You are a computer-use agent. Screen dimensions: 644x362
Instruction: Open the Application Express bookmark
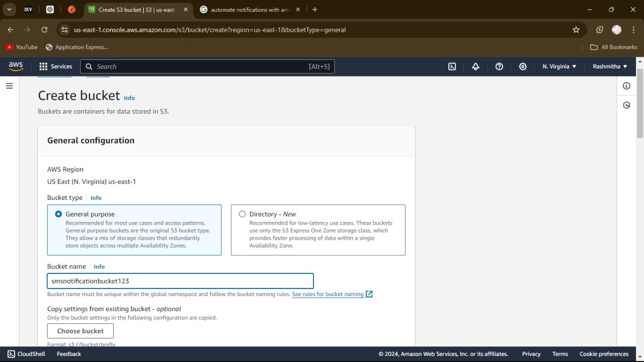coord(77,47)
